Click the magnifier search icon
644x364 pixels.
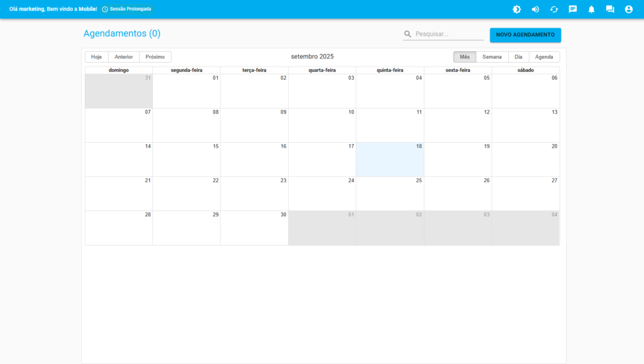click(408, 34)
